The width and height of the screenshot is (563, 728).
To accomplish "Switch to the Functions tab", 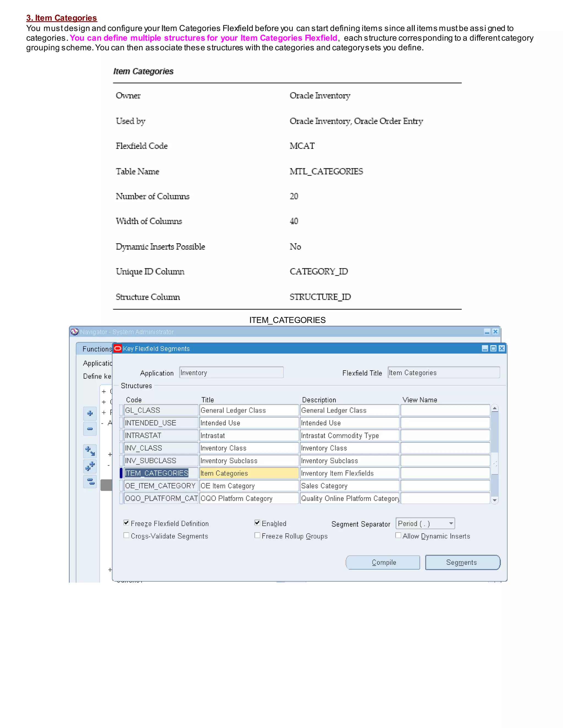I will (x=97, y=349).
